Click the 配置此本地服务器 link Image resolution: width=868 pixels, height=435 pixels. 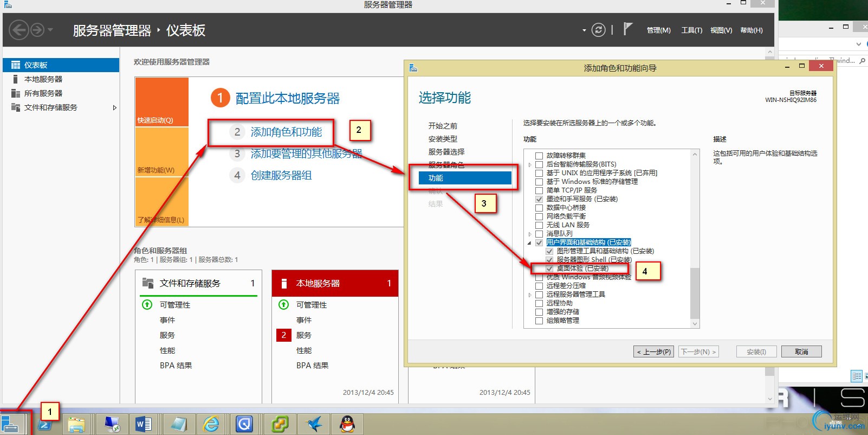[x=288, y=98]
